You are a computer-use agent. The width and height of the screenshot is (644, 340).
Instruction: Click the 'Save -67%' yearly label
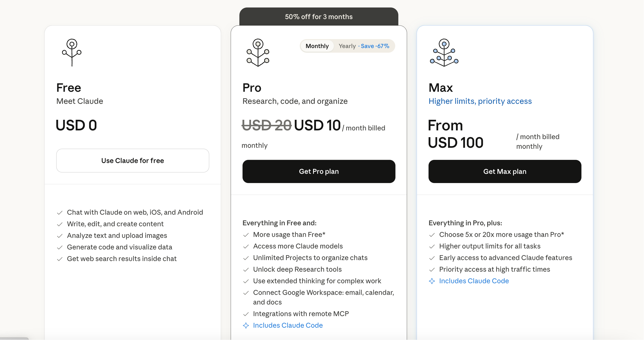pyautogui.click(x=375, y=46)
